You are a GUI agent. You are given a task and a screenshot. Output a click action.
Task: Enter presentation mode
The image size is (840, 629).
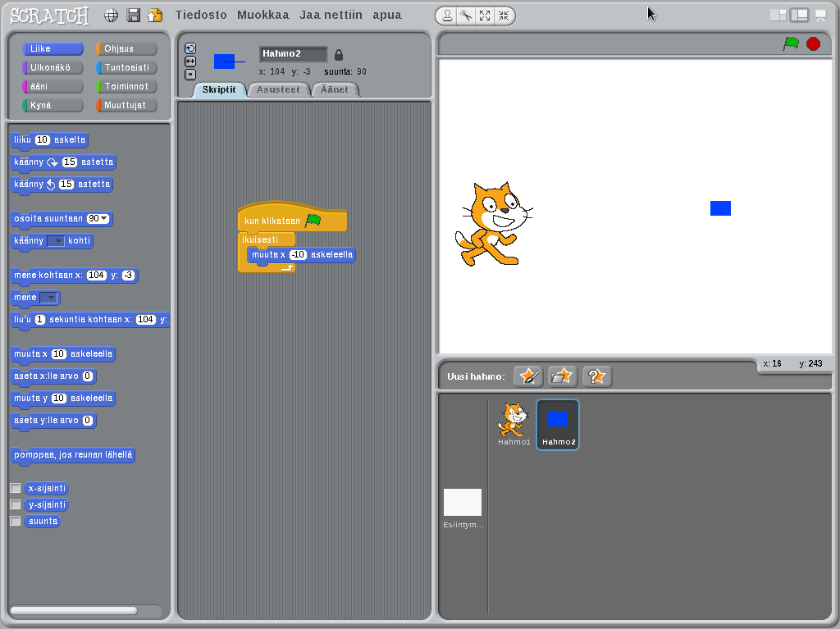[820, 16]
